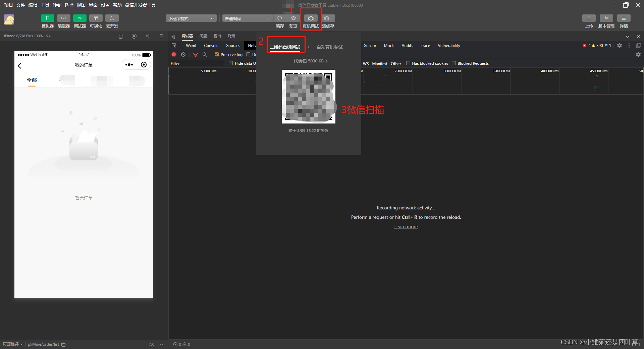Click the simulator phone device icon

coord(121,36)
